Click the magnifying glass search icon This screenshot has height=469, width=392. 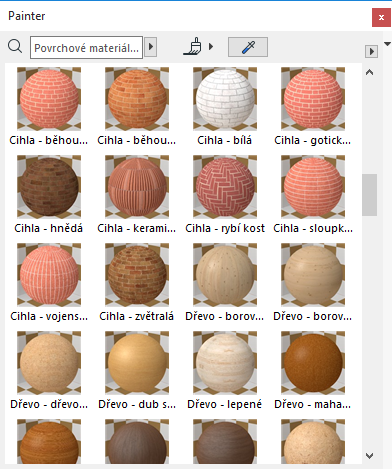[x=15, y=47]
